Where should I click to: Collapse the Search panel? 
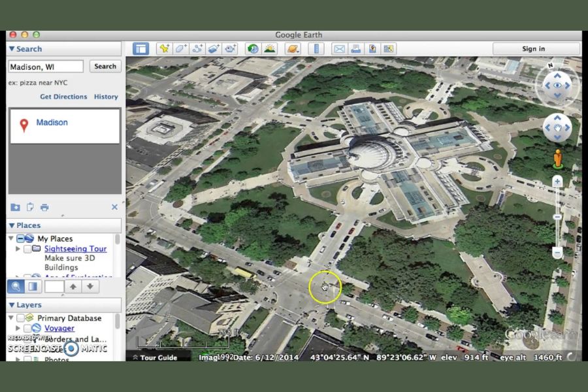[x=12, y=49]
